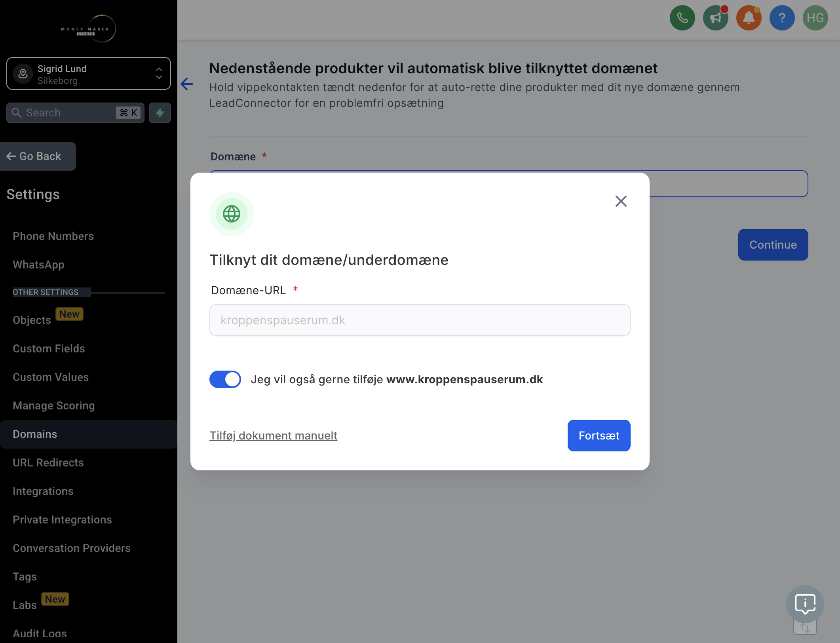Open Conversation Providers settings
Image resolution: width=840 pixels, height=643 pixels.
pyautogui.click(x=72, y=548)
